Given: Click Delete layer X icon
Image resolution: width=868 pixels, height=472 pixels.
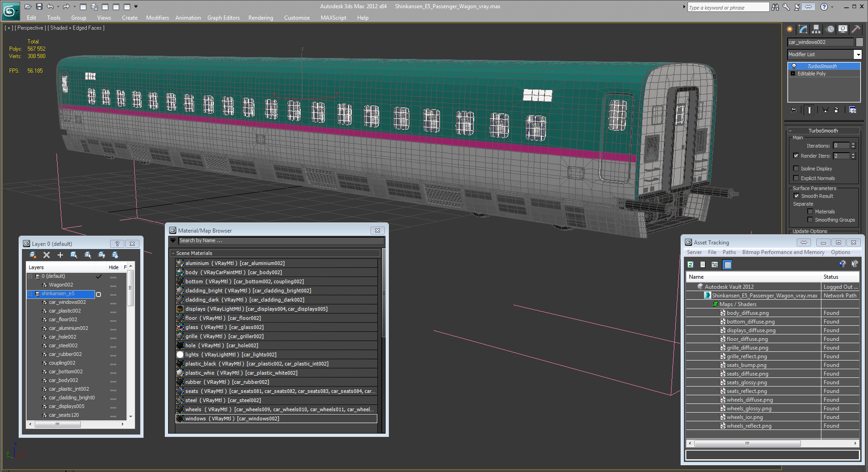Looking at the screenshot, I should tap(47, 255).
